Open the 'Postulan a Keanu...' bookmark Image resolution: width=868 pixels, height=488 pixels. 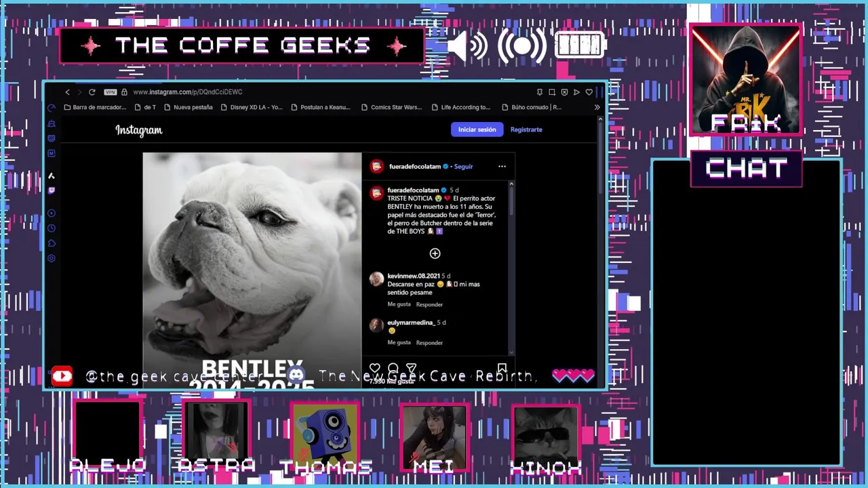click(320, 107)
